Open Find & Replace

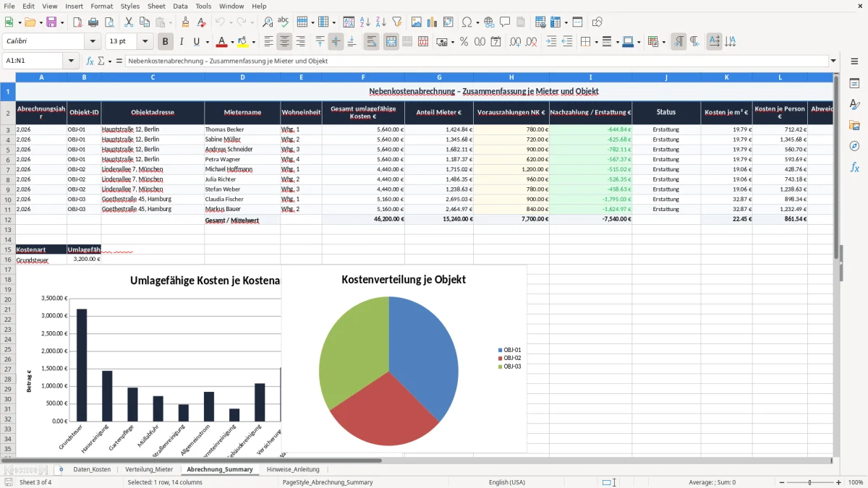click(x=268, y=22)
